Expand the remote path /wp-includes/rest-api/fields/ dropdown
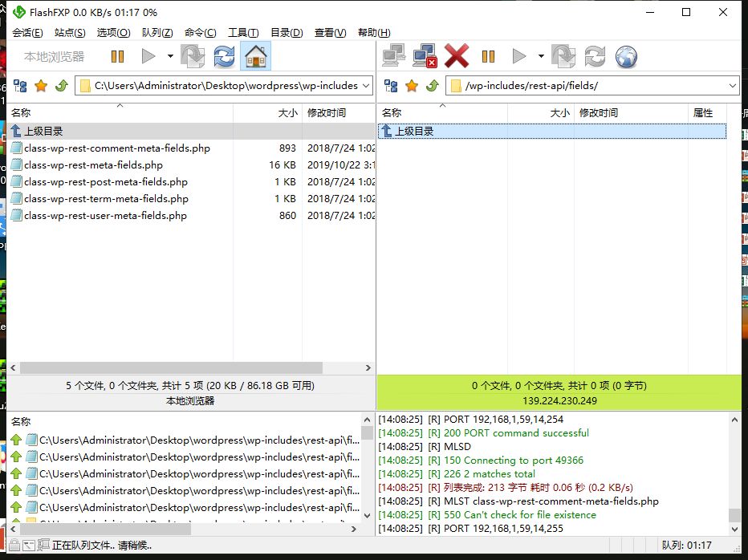 pos(732,86)
